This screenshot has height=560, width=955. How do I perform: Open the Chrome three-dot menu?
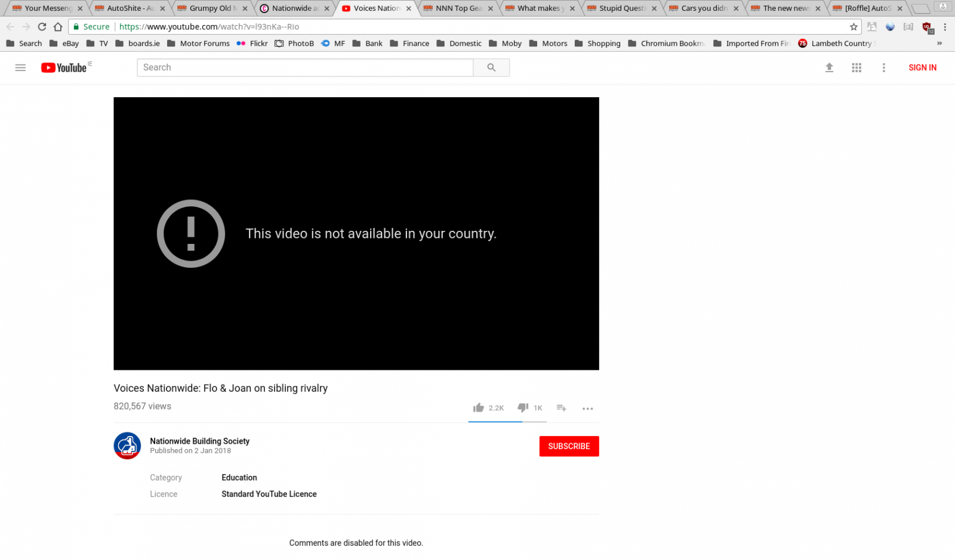click(945, 27)
